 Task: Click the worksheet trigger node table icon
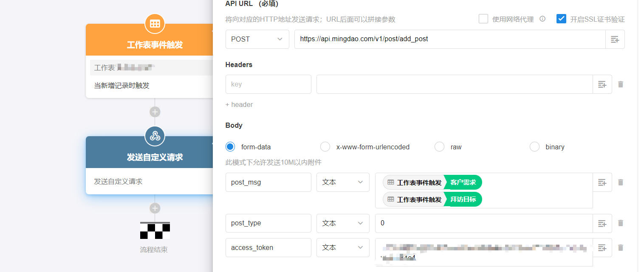(x=155, y=24)
